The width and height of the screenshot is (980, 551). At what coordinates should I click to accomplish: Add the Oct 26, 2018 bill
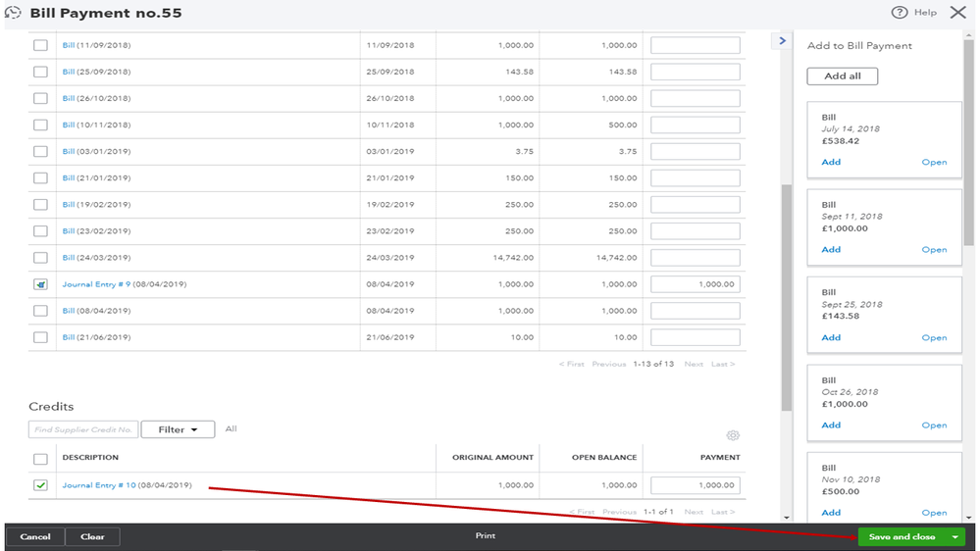[831, 425]
